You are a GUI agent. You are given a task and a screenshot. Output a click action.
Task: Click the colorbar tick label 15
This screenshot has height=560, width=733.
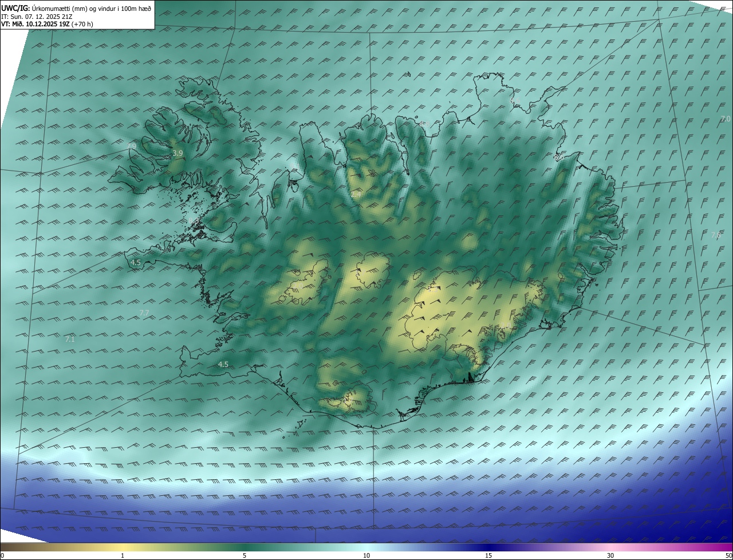pos(488,555)
